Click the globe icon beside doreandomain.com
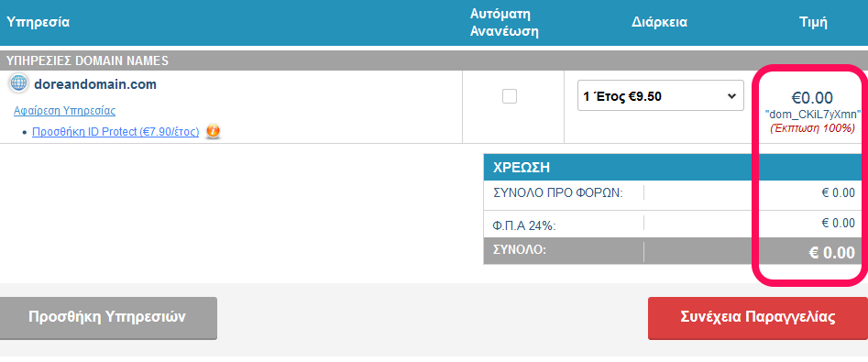868x362 pixels. (18, 83)
